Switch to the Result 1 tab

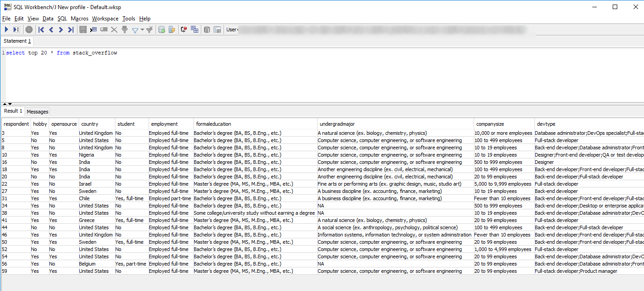13,111
